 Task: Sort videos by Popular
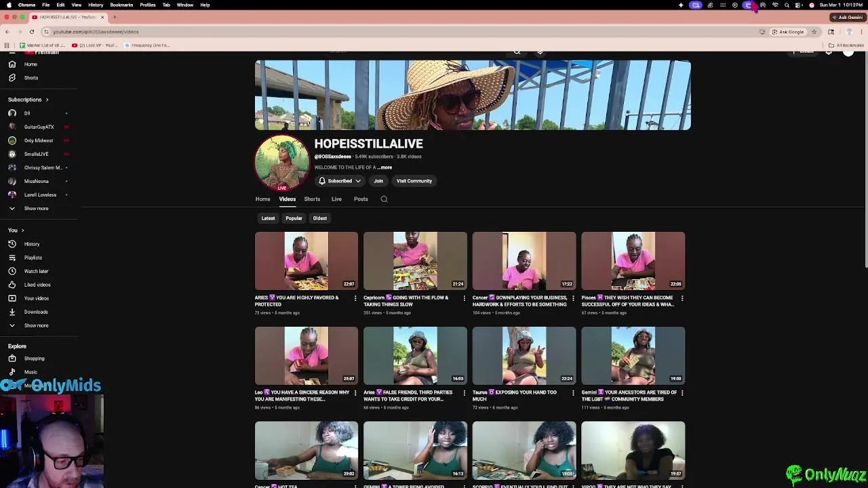294,218
